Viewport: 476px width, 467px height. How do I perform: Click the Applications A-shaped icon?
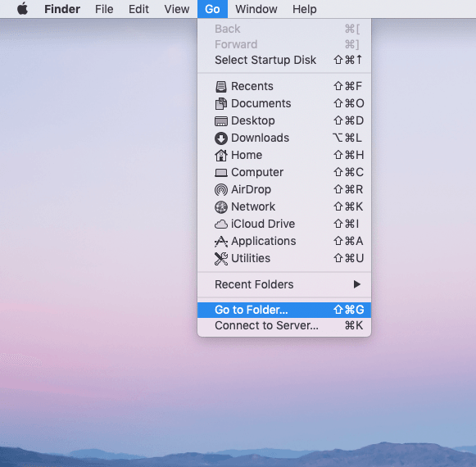220,242
